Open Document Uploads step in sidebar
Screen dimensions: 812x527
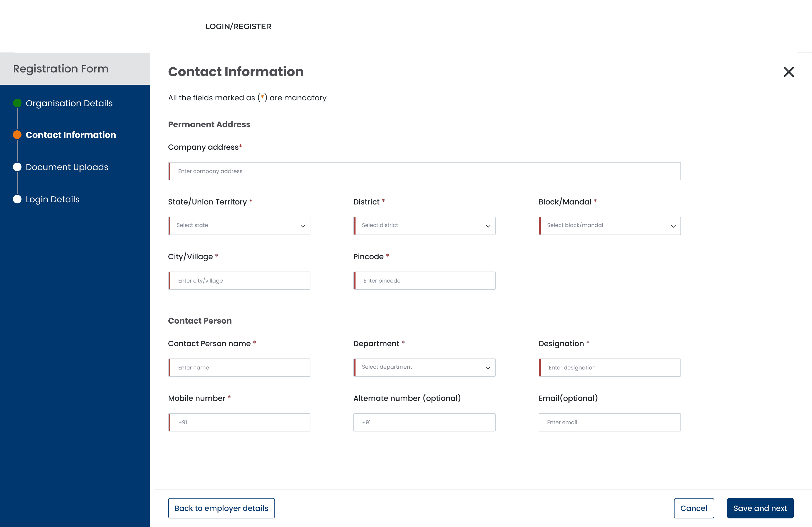pyautogui.click(x=67, y=167)
